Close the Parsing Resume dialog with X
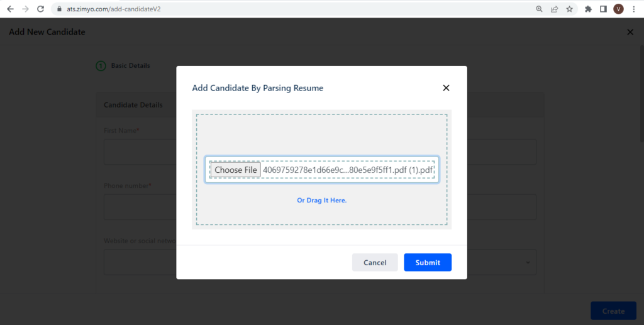This screenshot has height=325, width=644. pos(446,88)
